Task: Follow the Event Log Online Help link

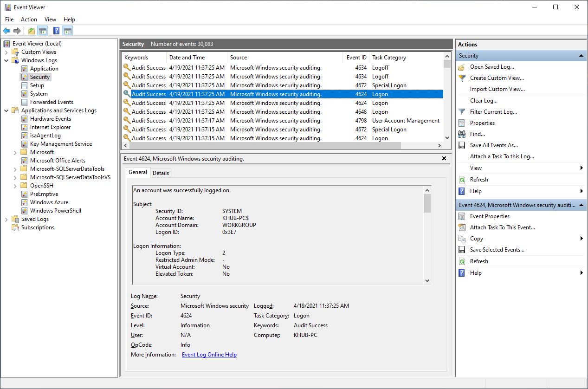Action: click(x=209, y=354)
